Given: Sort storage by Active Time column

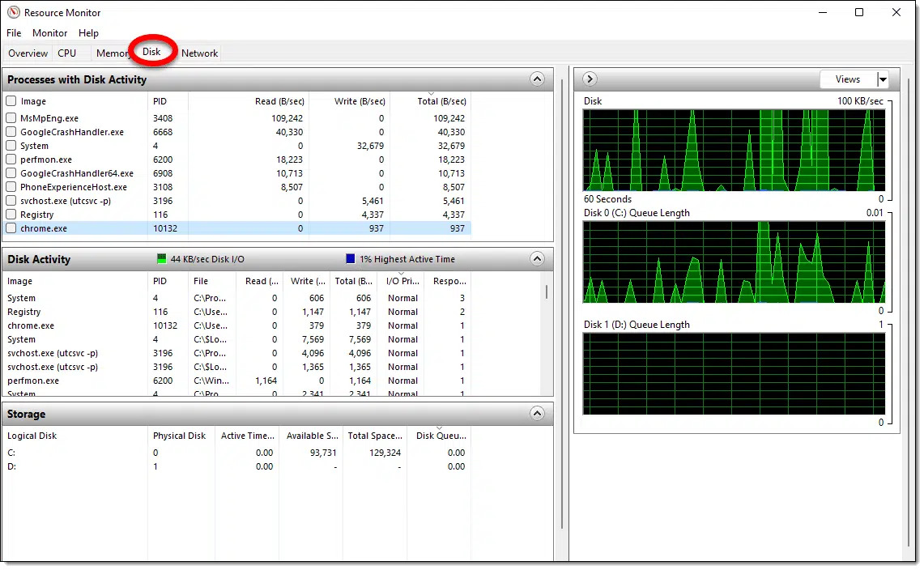Looking at the screenshot, I should (247, 436).
